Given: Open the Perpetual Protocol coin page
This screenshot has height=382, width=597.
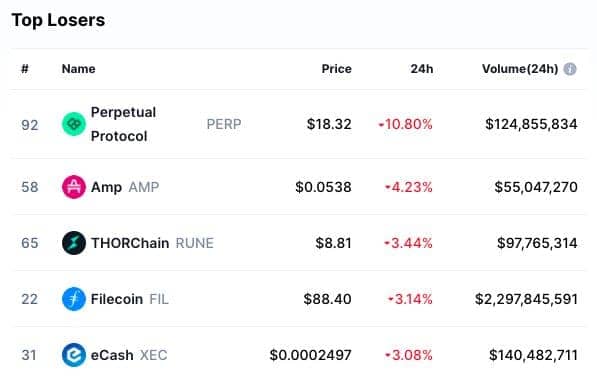Looking at the screenshot, I should (123, 124).
